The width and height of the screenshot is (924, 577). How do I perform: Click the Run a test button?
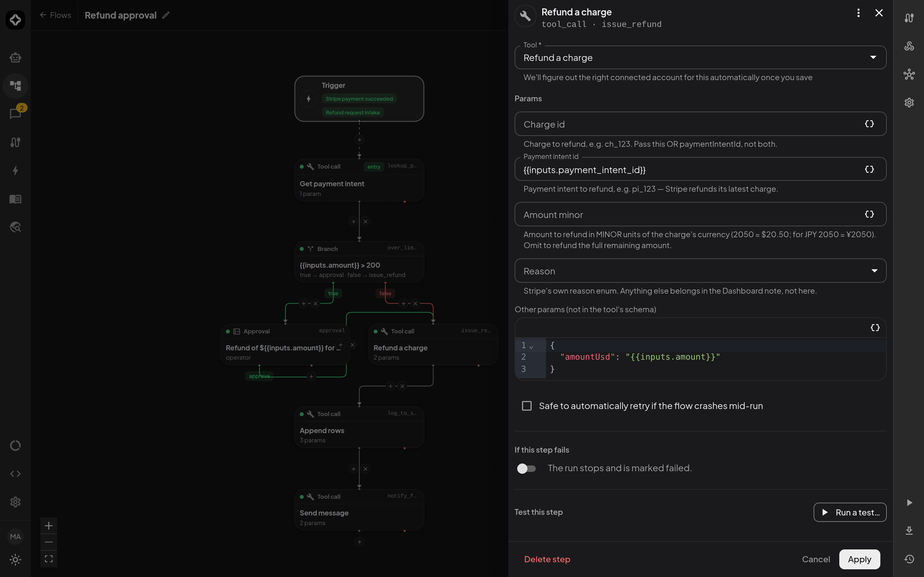[x=850, y=512]
